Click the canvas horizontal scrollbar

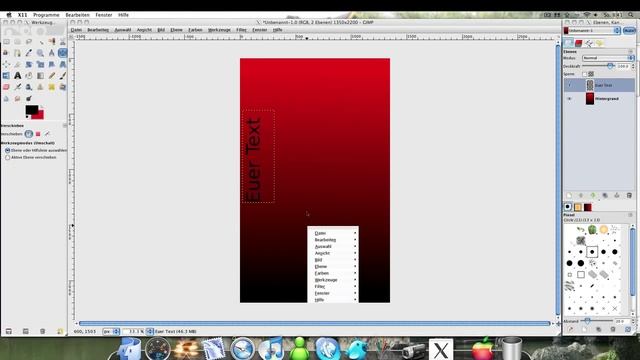314,323
